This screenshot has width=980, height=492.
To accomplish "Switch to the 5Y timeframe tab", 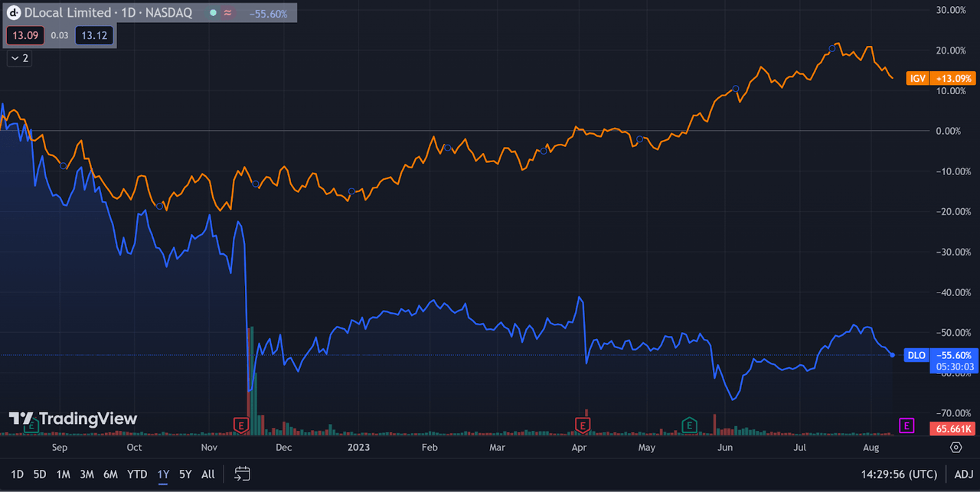I will point(185,474).
